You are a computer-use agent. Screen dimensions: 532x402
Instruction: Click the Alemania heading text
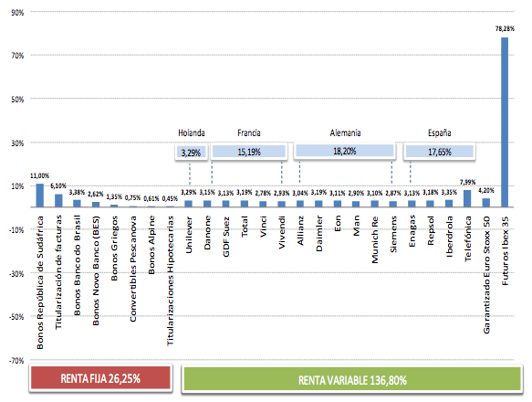(345, 132)
